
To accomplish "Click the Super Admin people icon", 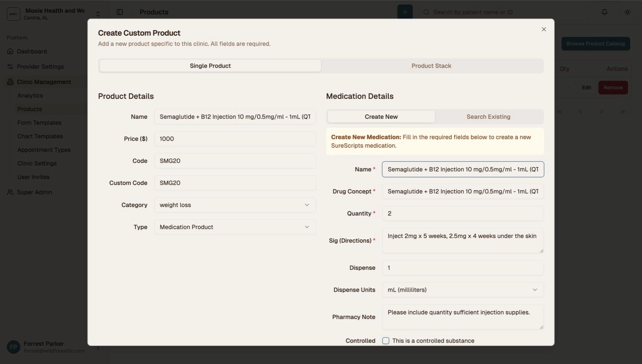I will (x=9, y=192).
